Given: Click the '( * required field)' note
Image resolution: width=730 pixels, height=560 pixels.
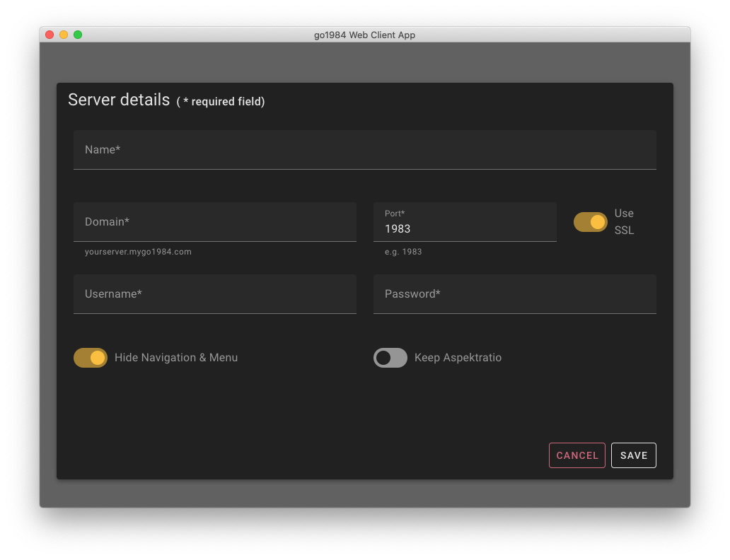Looking at the screenshot, I should [x=221, y=102].
